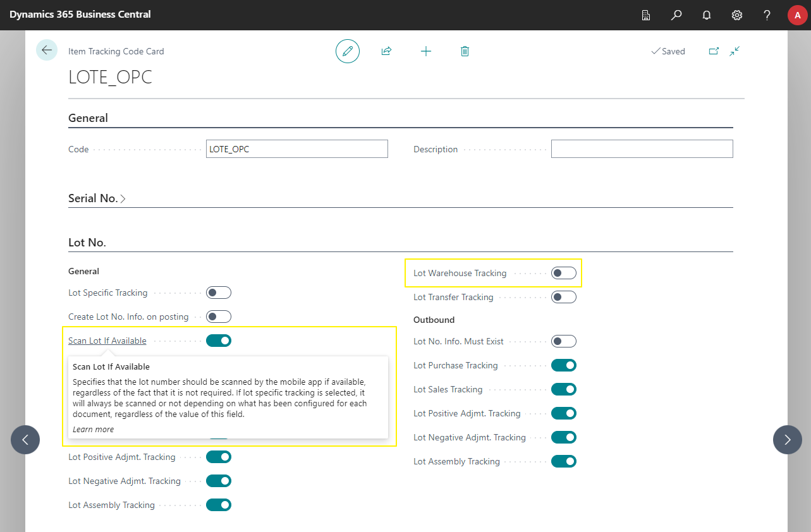Click the Lot Warehouse Tracking label

(460, 273)
